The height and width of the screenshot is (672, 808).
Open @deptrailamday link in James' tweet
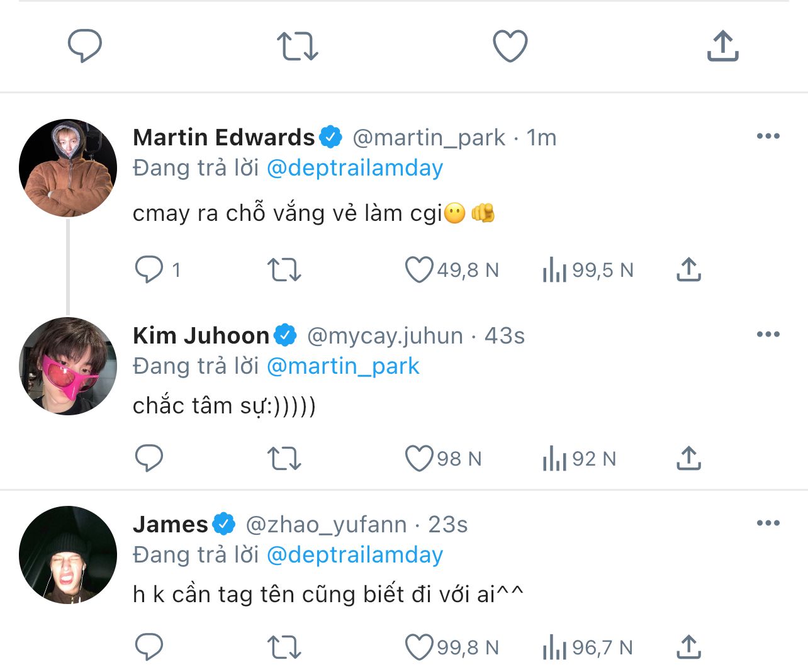(x=355, y=555)
